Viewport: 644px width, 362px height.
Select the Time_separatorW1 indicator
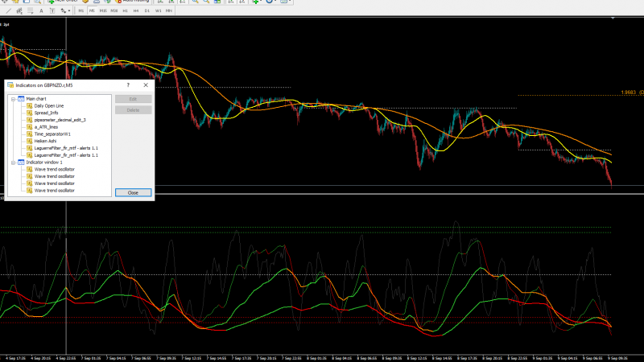coord(52,134)
